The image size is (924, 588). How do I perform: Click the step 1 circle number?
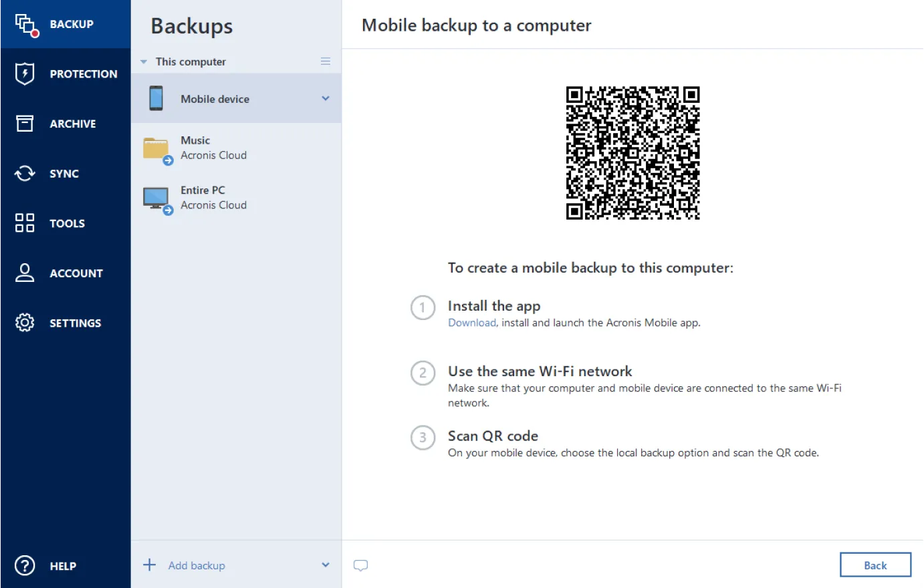[423, 307]
